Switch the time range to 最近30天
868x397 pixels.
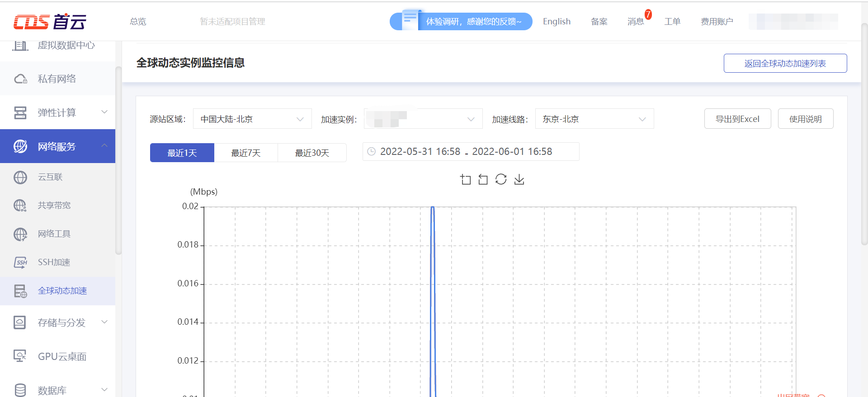point(312,153)
